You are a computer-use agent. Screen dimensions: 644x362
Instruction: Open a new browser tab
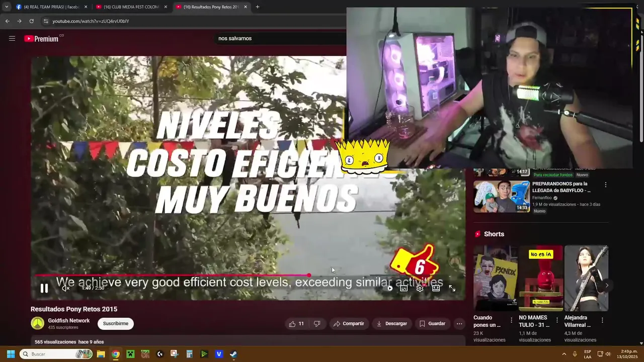(x=258, y=7)
